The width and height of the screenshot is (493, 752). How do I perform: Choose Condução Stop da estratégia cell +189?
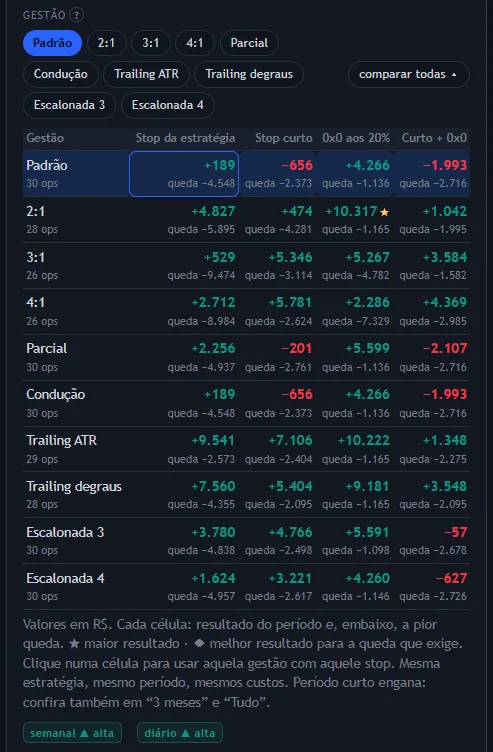tap(184, 403)
